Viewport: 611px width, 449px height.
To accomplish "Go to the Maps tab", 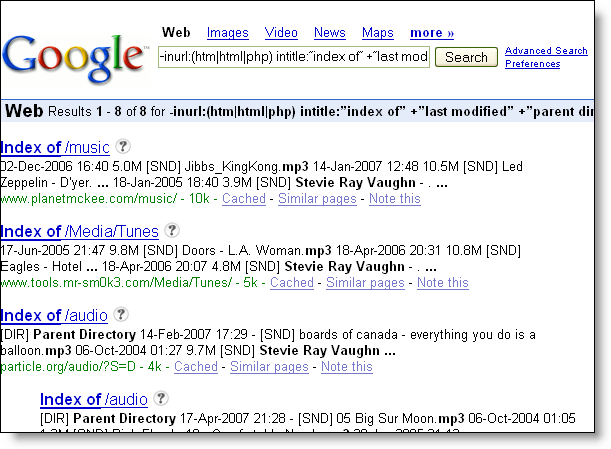I will coord(377,33).
